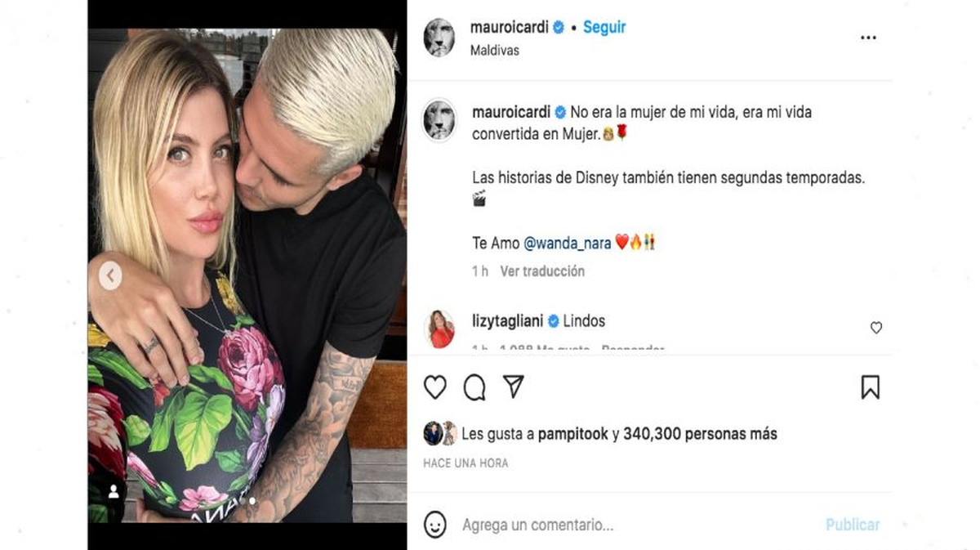The image size is (980, 550).
Task: Open Maldivas location link
Action: (x=495, y=51)
